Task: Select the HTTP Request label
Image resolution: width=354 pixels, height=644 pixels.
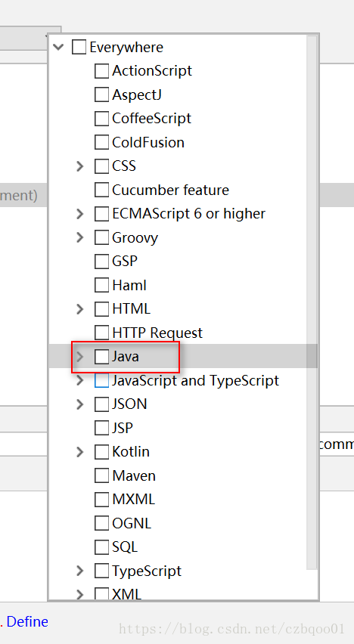Action: click(x=157, y=333)
